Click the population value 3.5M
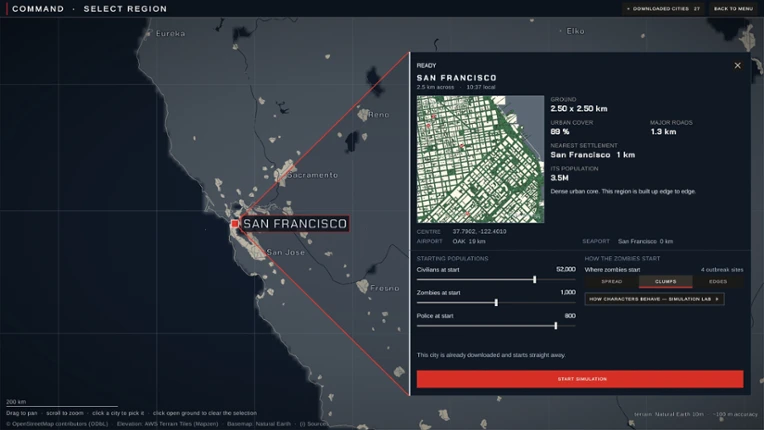This screenshot has width=764, height=430. [559, 178]
